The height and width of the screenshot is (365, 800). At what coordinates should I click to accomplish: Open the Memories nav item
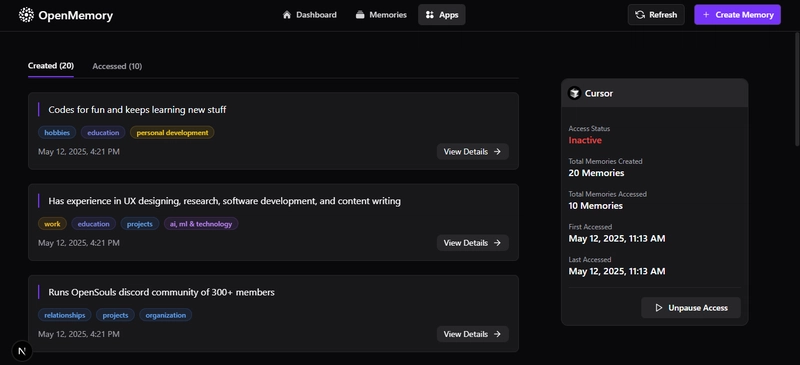(x=381, y=15)
